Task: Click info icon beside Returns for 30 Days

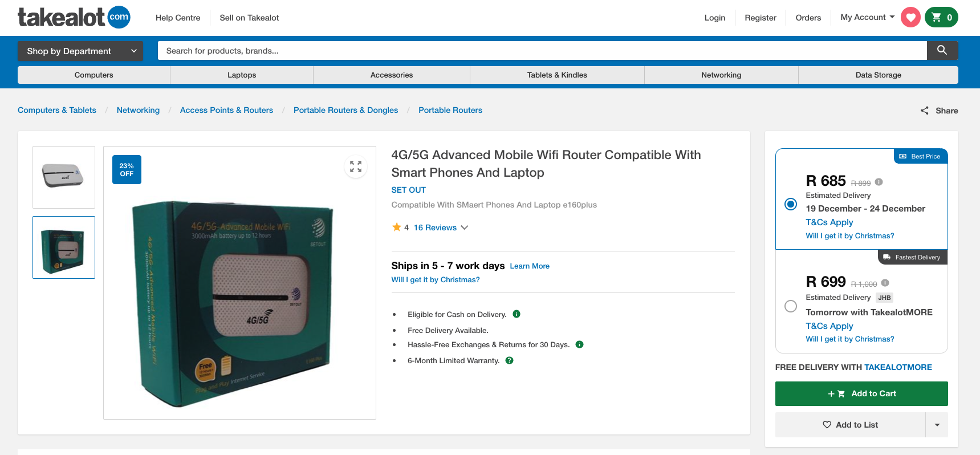Action: pyautogui.click(x=580, y=344)
